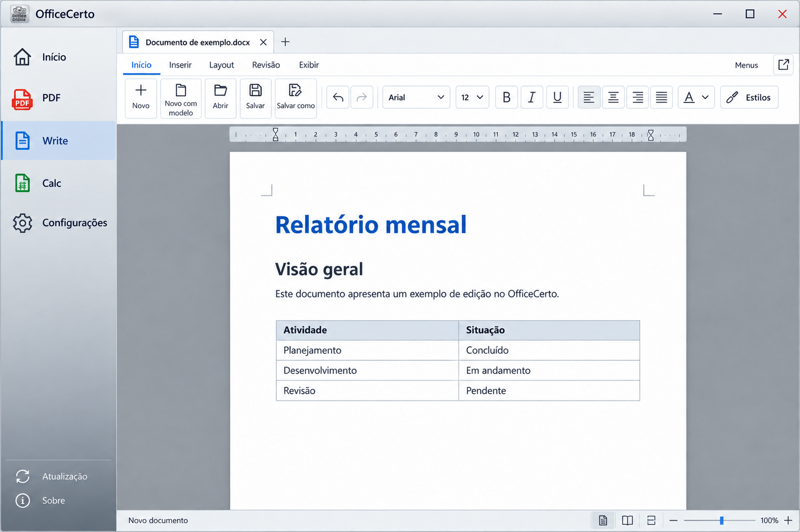Viewport: 800px width, 532px height.
Task: Close the Documento de exemplo.docx tab
Action: pos(263,42)
